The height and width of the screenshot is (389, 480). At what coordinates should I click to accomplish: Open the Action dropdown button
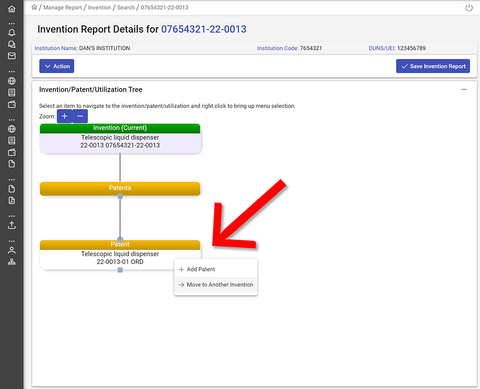click(x=57, y=66)
